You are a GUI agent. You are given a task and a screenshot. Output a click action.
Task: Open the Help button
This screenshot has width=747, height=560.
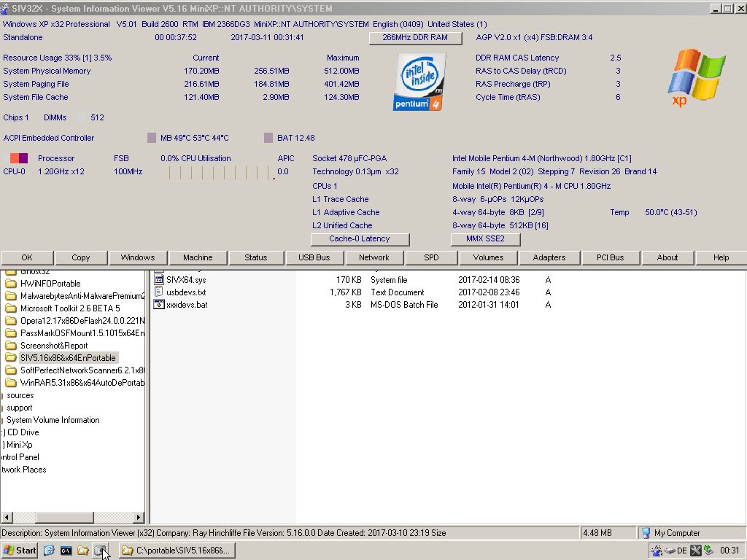[721, 257]
